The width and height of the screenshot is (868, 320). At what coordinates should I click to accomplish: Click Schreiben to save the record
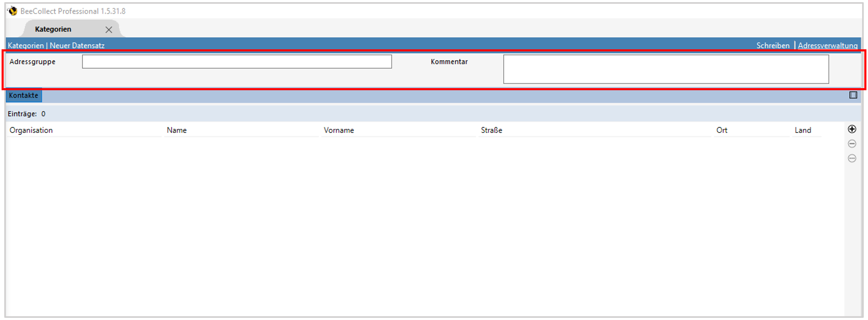click(x=772, y=46)
